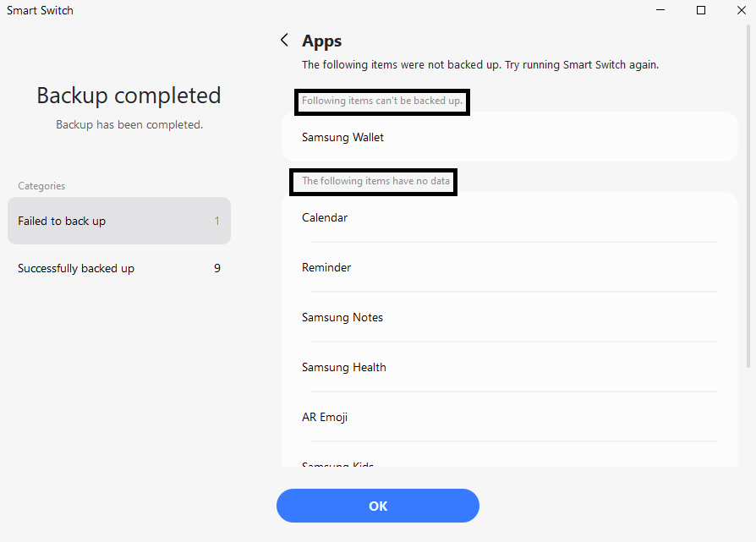
Task: Click the 'Following items can't be backed up.' label
Action: [x=382, y=101]
